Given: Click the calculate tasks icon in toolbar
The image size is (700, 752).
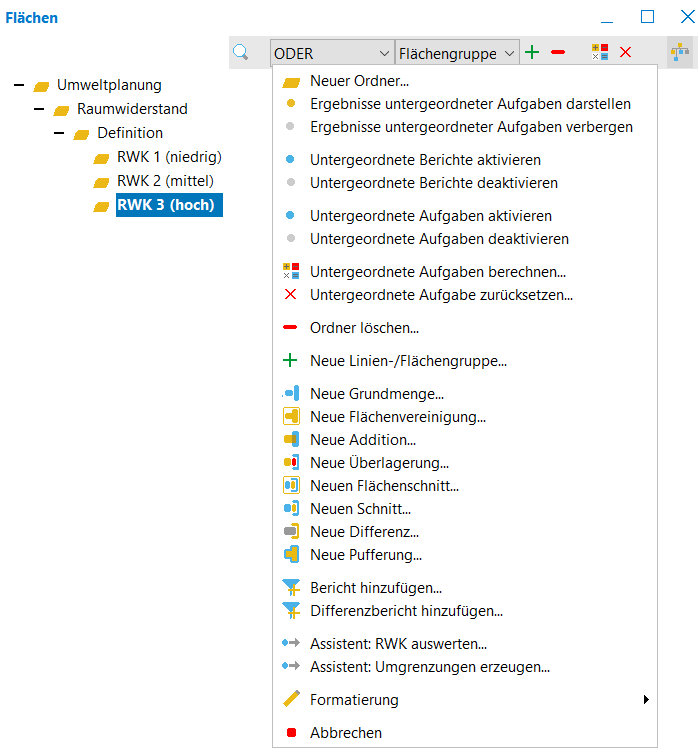Looking at the screenshot, I should [600, 53].
